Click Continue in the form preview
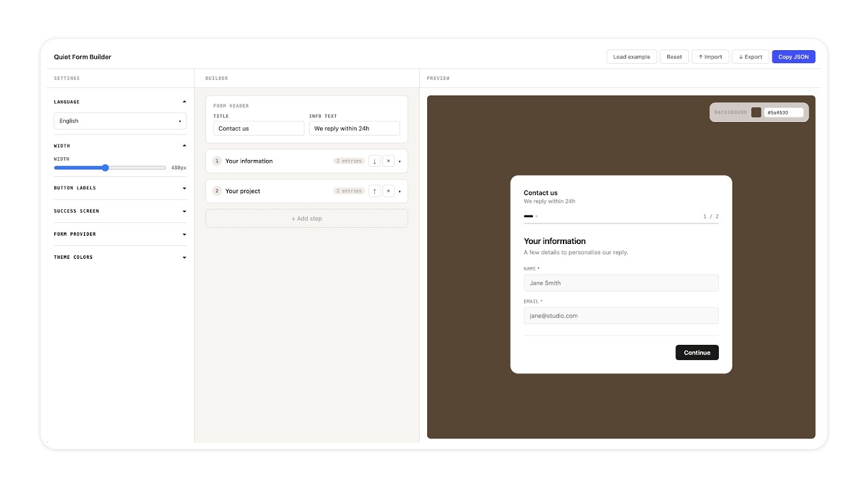868x488 pixels. (697, 352)
